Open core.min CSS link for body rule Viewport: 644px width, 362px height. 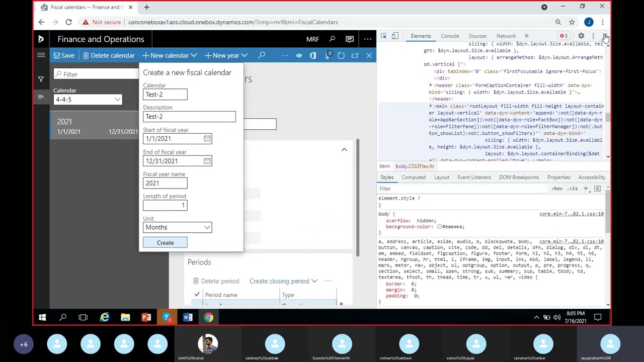click(x=572, y=214)
